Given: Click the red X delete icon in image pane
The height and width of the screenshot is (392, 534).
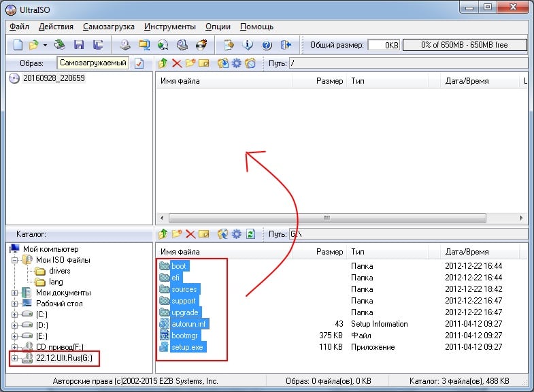Looking at the screenshot, I should tap(177, 63).
